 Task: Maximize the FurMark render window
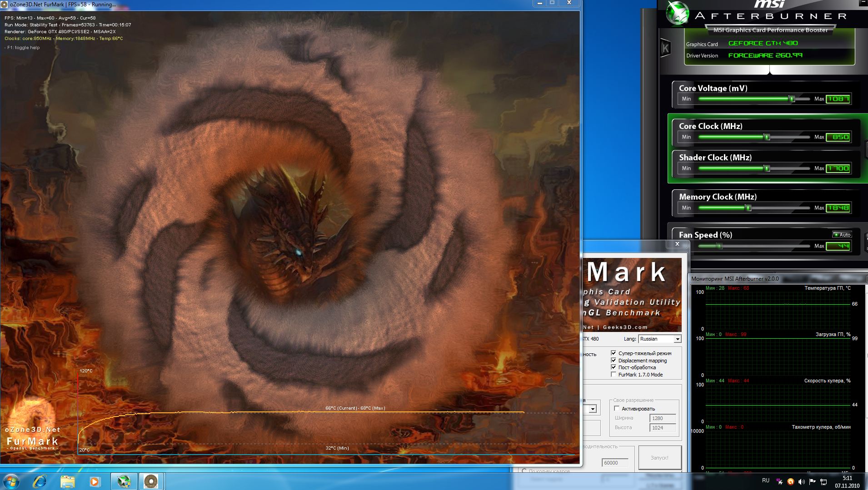[x=552, y=3]
